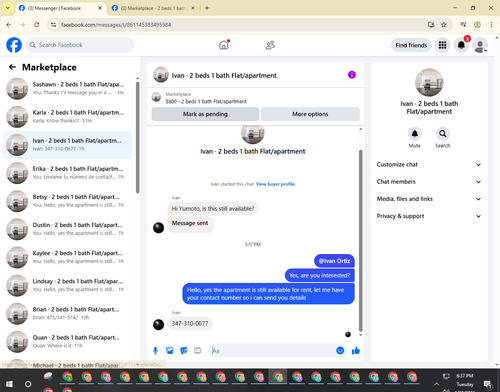The image size is (500, 392).
Task: Click the Facebook logo icon
Action: 14,45
